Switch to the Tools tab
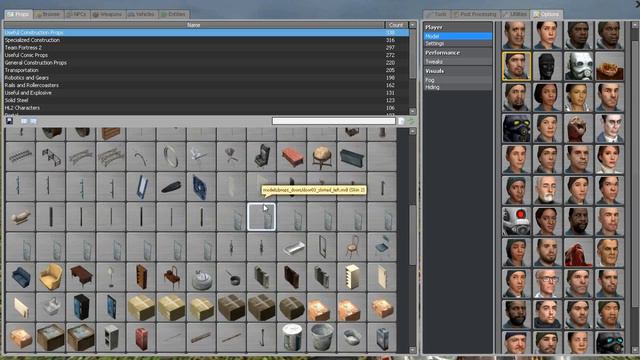 436,14
